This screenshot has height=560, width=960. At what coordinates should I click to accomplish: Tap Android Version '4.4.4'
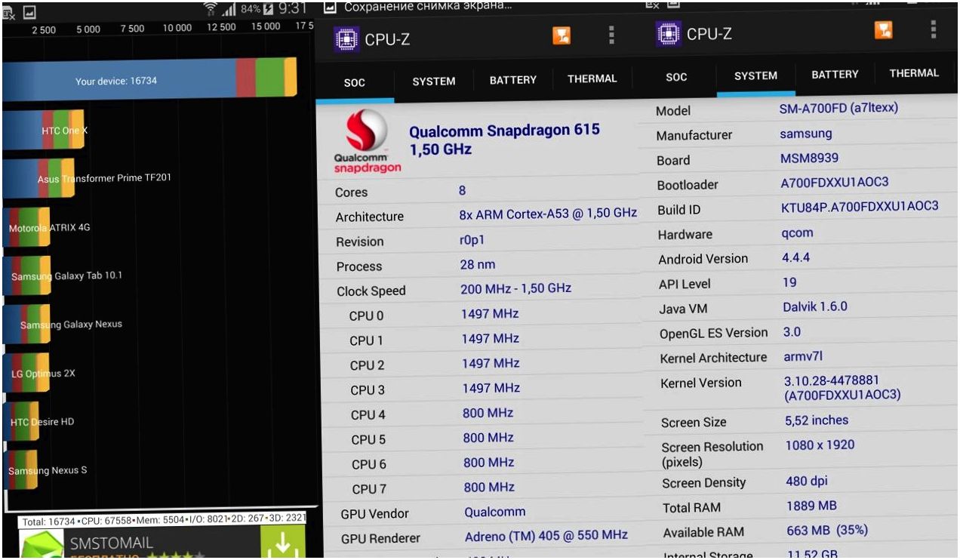(x=796, y=257)
